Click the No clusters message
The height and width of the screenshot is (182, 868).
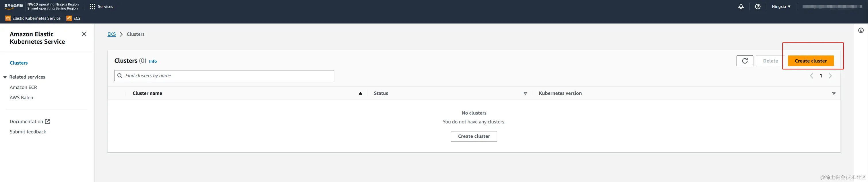tap(474, 113)
